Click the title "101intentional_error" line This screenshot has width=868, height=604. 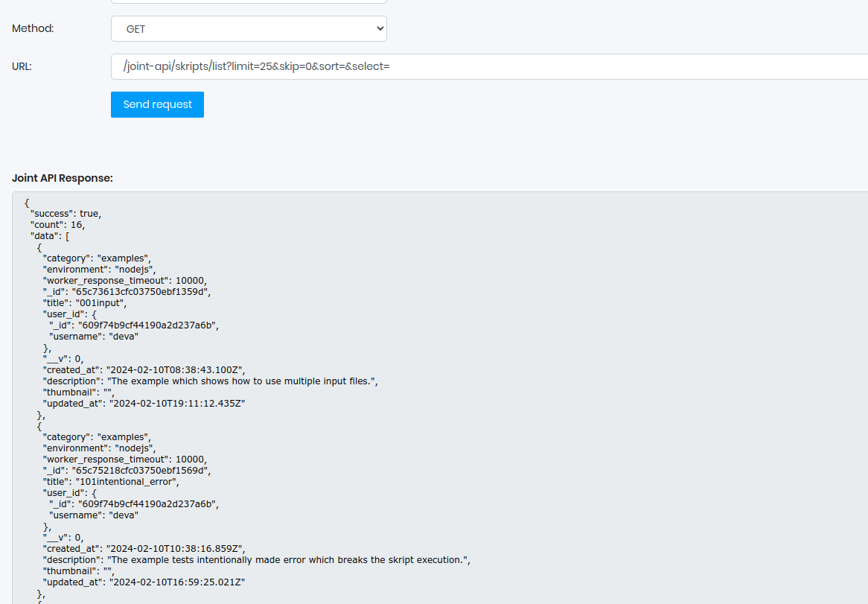tap(111, 482)
